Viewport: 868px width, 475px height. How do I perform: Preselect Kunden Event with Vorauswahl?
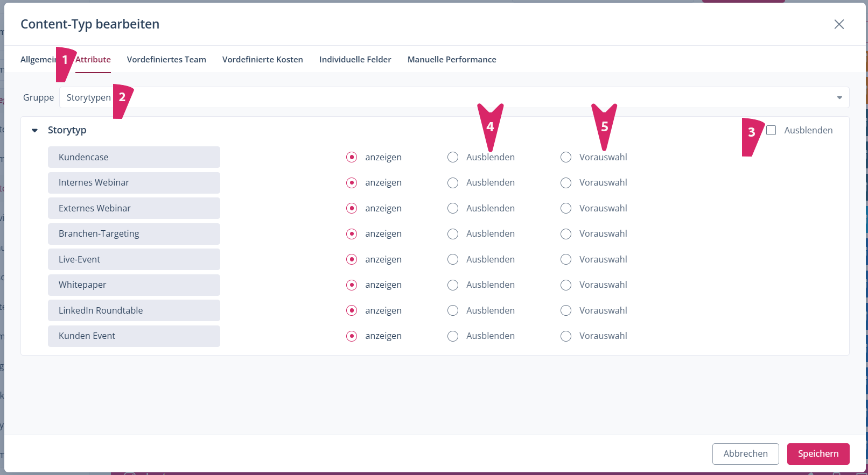pos(566,336)
